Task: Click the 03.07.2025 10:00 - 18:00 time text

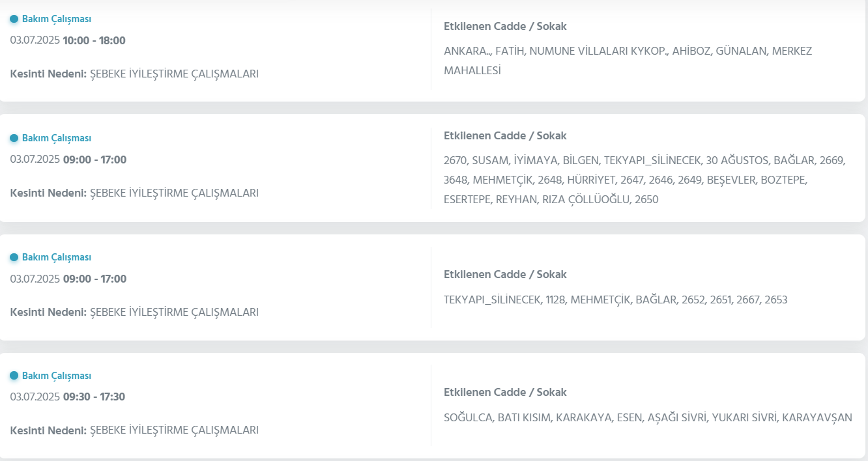Action: [x=68, y=40]
